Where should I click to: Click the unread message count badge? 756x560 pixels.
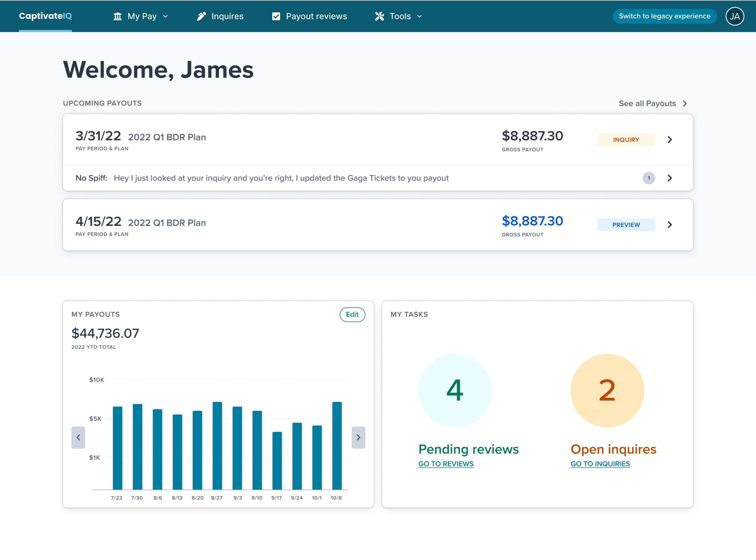649,178
